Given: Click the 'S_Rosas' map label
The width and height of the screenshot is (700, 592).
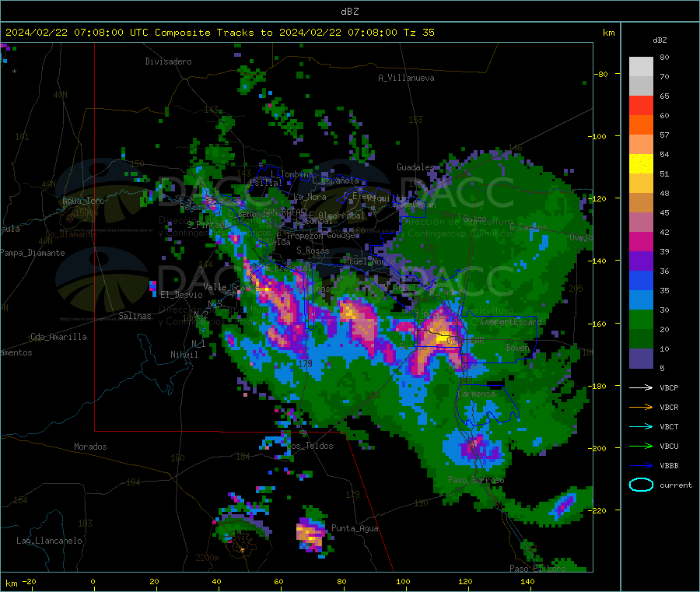Looking at the screenshot, I should click(x=313, y=250).
